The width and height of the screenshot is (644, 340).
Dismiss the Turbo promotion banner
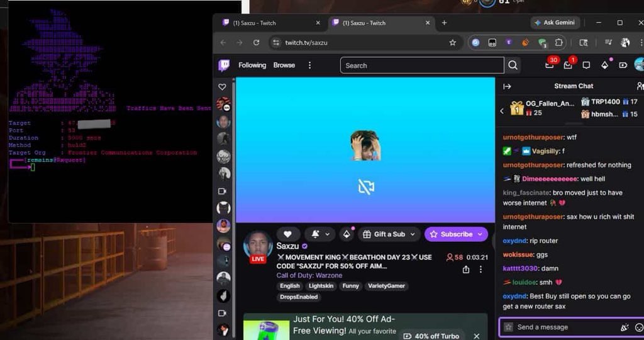pos(477,336)
